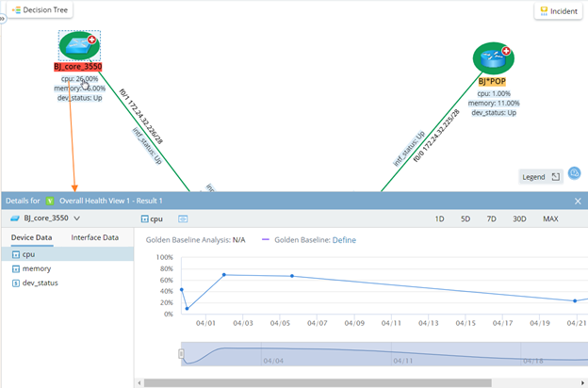The height and width of the screenshot is (388, 588).
Task: Click cpu: 1.00% under BJ*POP
Action: [494, 93]
